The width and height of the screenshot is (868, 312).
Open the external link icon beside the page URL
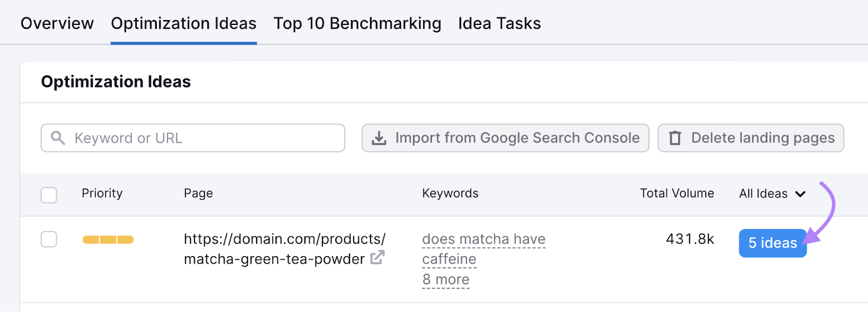coord(378,258)
